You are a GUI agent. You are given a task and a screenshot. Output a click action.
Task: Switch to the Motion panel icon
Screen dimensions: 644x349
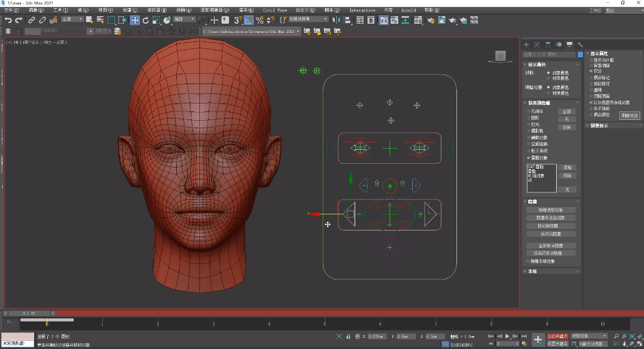[558, 44]
